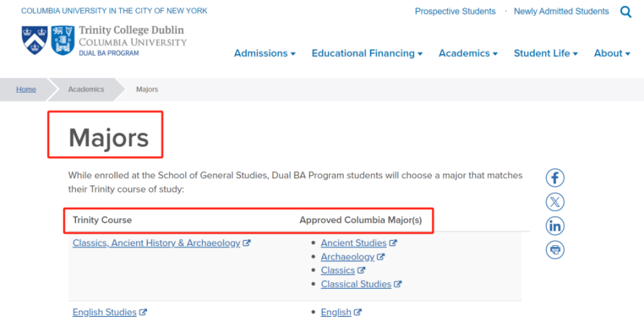Open the search magnifier icon
644x322 pixels.
coord(625,12)
